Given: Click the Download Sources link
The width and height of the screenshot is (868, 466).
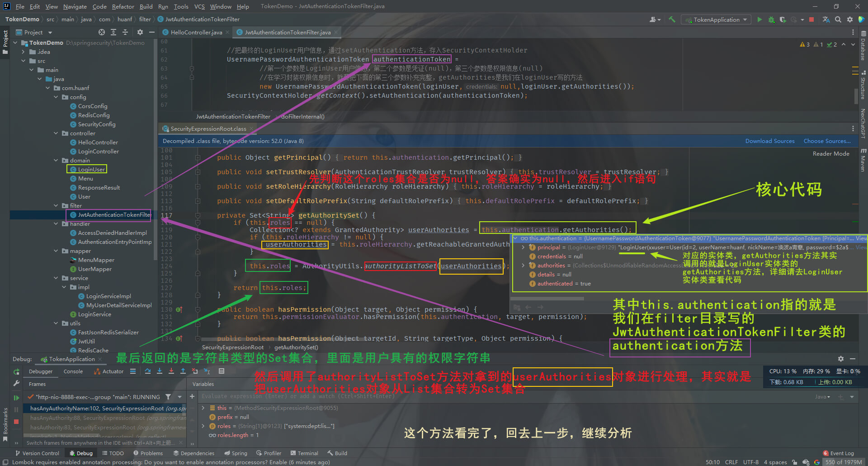Looking at the screenshot, I should click(770, 141).
